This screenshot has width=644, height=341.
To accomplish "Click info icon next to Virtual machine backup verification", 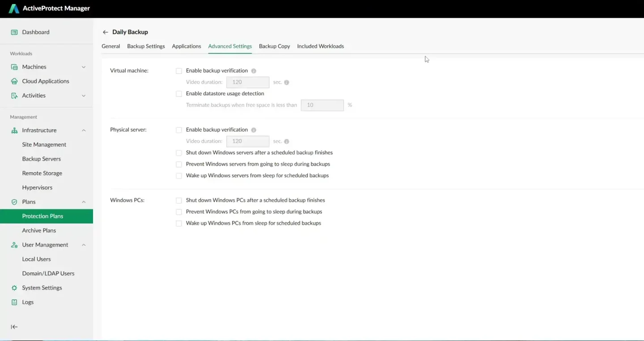I will [x=254, y=71].
